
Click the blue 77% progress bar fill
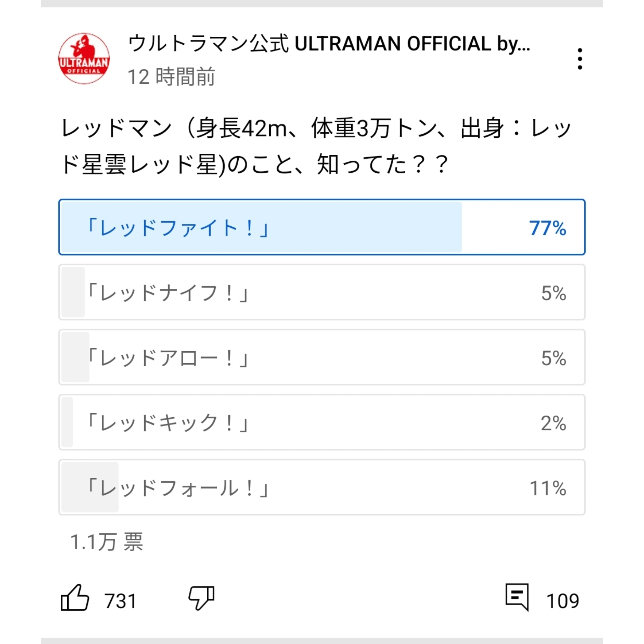[x=262, y=227]
